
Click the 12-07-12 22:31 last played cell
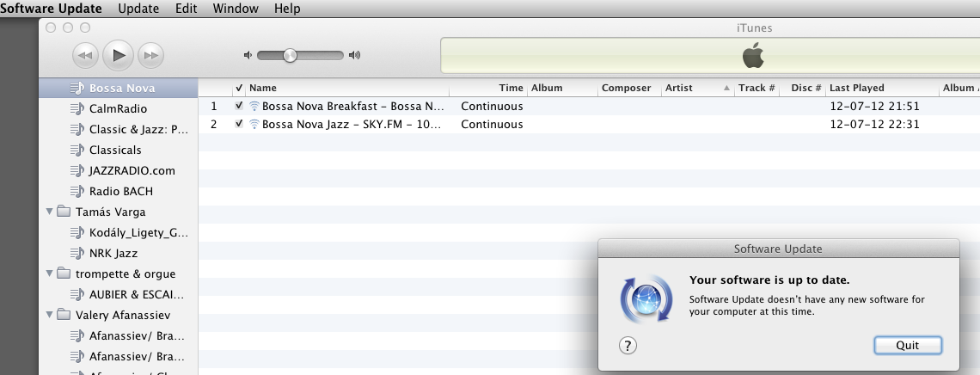tap(874, 125)
